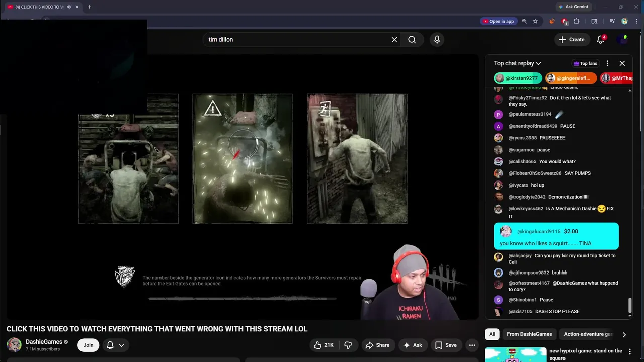Image resolution: width=644 pixels, height=362 pixels.
Task: Open the hypixel game video thumbnail
Action: (515, 354)
